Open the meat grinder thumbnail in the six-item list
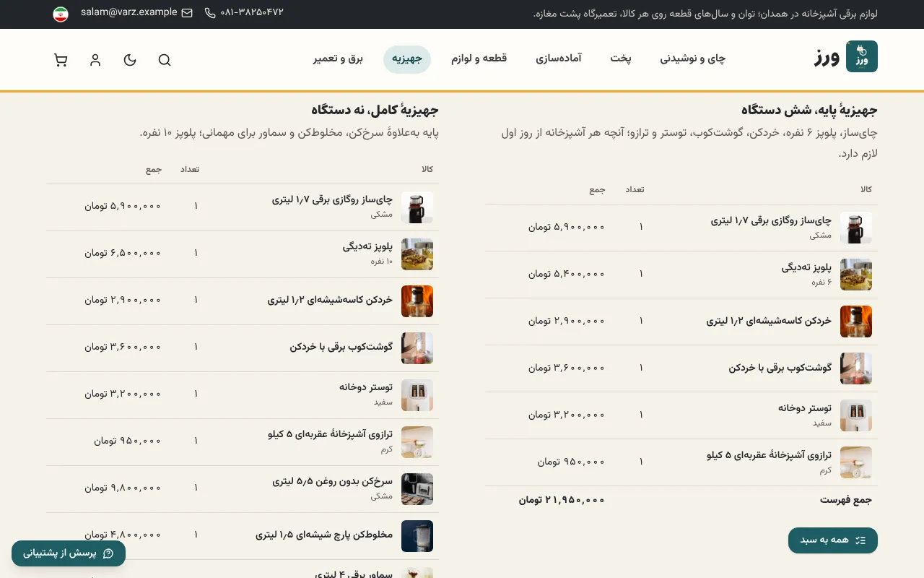 856,368
